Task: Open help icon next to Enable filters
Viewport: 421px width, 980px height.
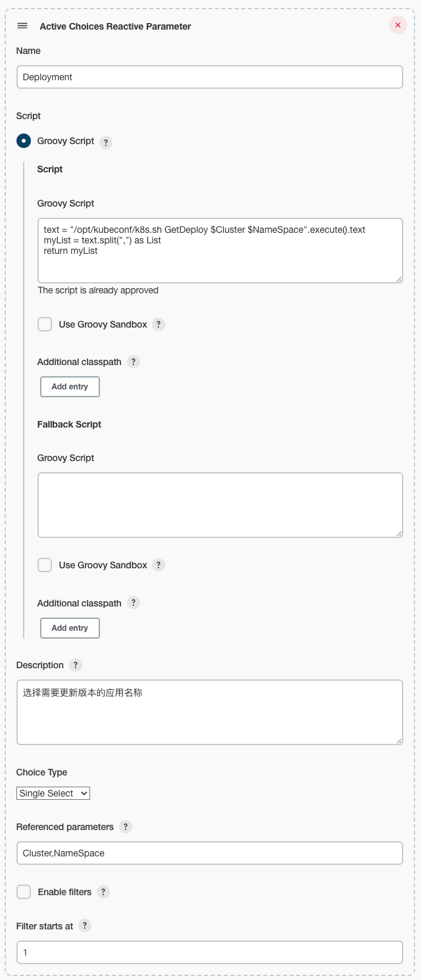Action: tap(103, 892)
